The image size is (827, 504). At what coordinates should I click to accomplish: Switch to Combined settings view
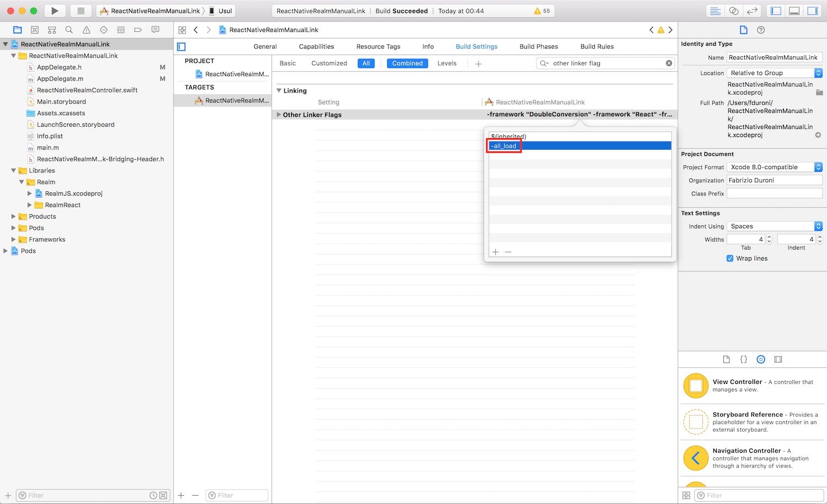click(x=407, y=63)
